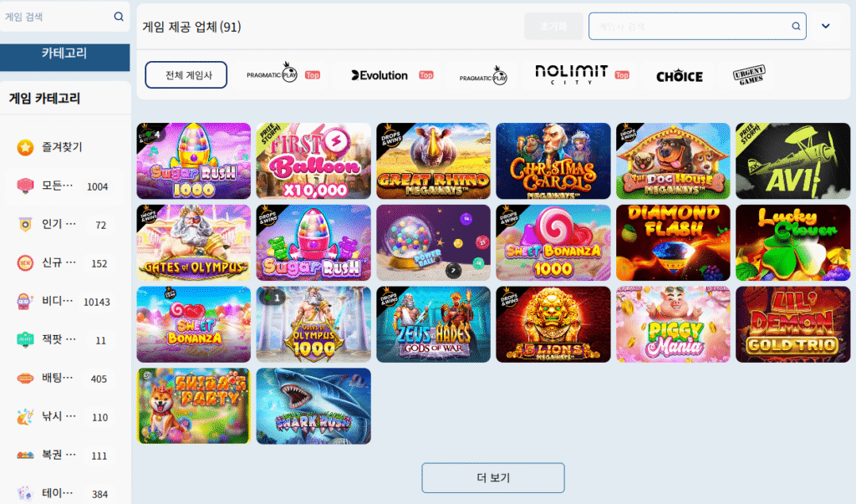Select the 전체 게임사 all providers tab
856x504 pixels.
[x=186, y=75]
